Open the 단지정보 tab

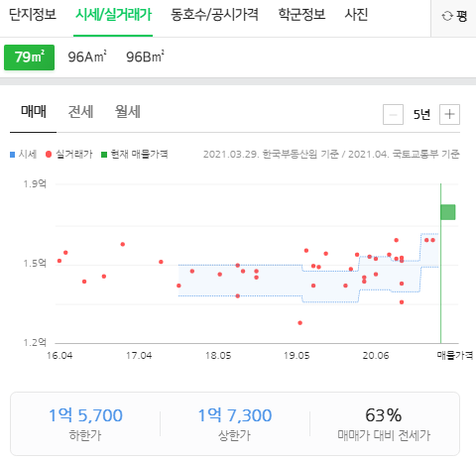pos(33,15)
